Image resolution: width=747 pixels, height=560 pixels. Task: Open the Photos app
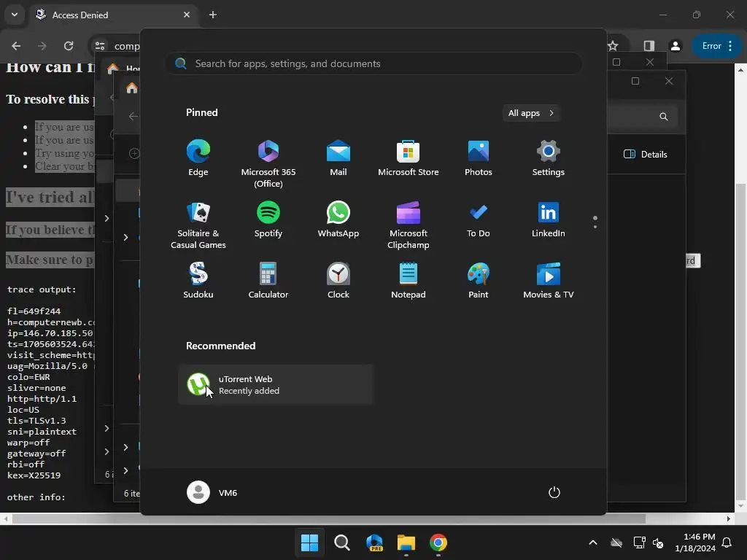(x=479, y=158)
